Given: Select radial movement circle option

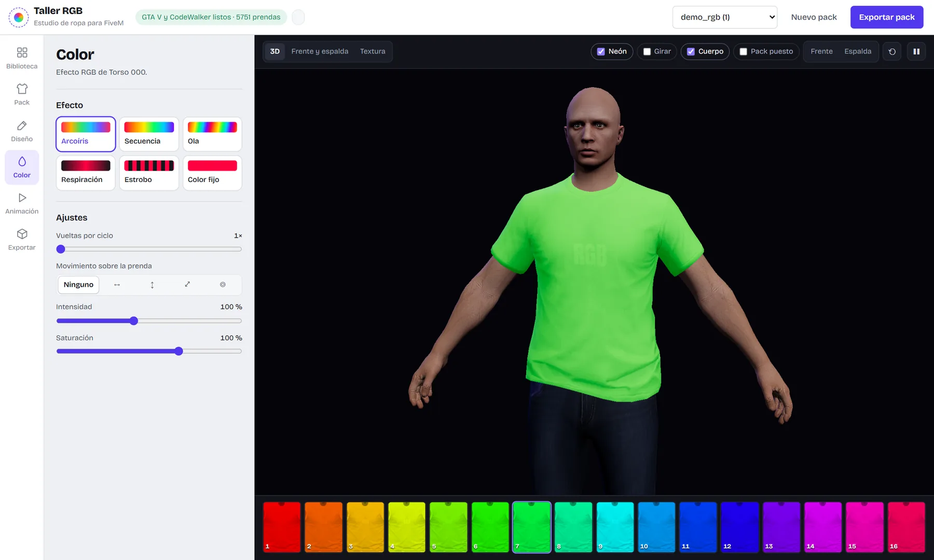Looking at the screenshot, I should pyautogui.click(x=223, y=285).
